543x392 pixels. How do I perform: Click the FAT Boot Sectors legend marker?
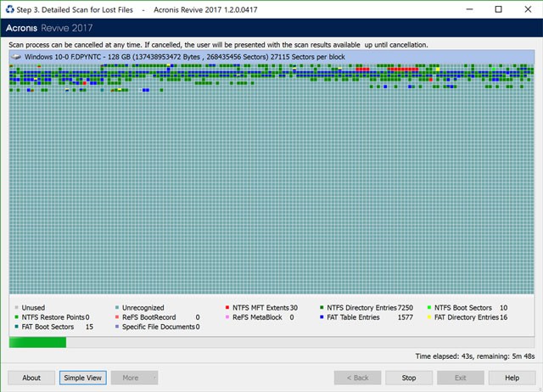(15, 327)
